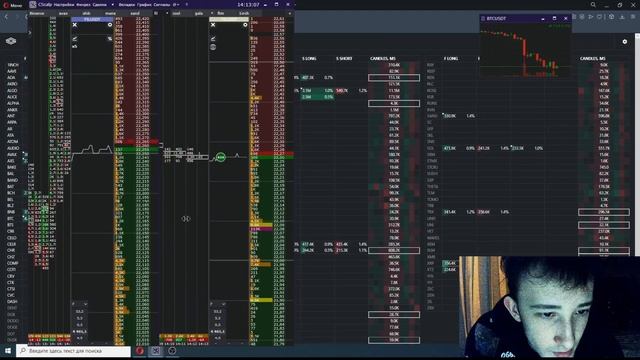Click the X cancel-orders icon in right chart panel
This screenshot has width=640, height=360.
click(213, 25)
